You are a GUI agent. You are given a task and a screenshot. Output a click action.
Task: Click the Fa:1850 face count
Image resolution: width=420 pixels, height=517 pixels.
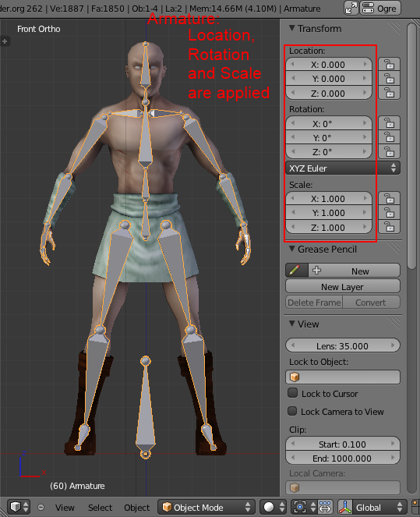[x=108, y=9]
